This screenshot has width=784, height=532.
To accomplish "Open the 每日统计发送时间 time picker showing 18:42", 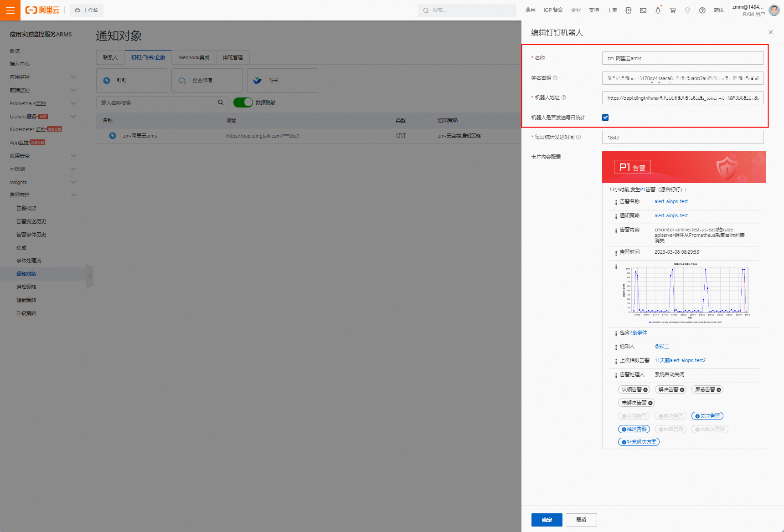I will (682, 138).
